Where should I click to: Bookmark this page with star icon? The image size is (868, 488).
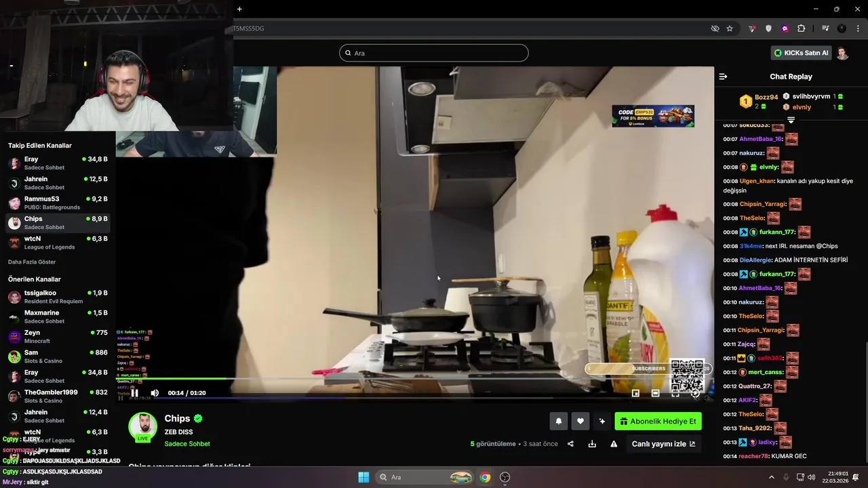[730, 28]
